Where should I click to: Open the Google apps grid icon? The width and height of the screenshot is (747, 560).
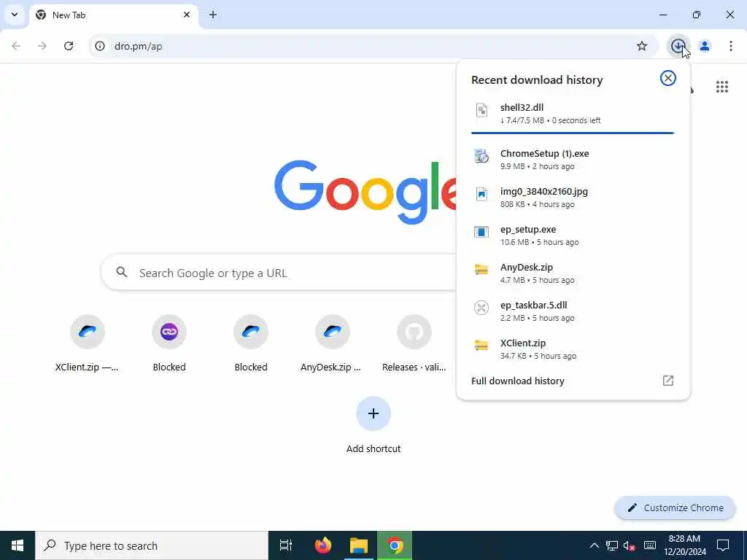[x=721, y=87]
